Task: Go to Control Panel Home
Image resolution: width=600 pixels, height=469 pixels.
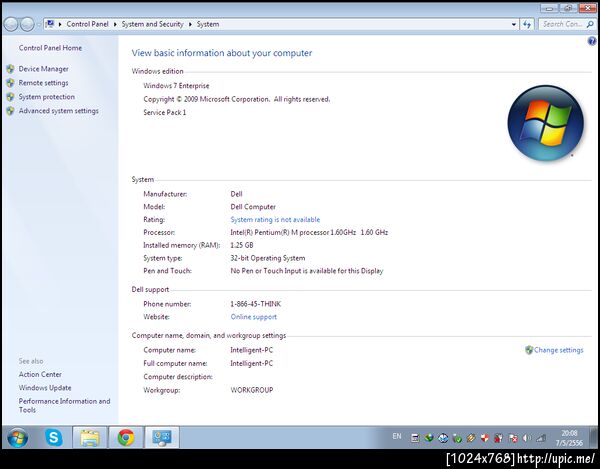Action: tap(50, 48)
